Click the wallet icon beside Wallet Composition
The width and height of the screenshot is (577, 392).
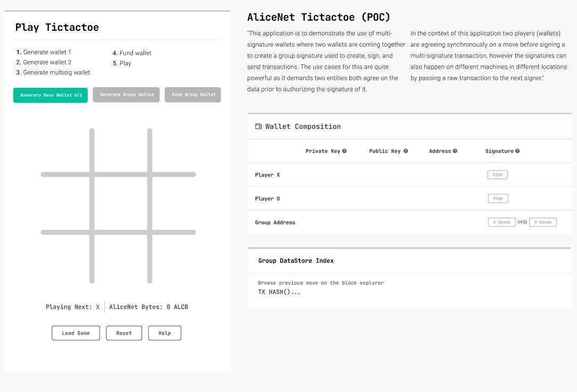pos(258,127)
